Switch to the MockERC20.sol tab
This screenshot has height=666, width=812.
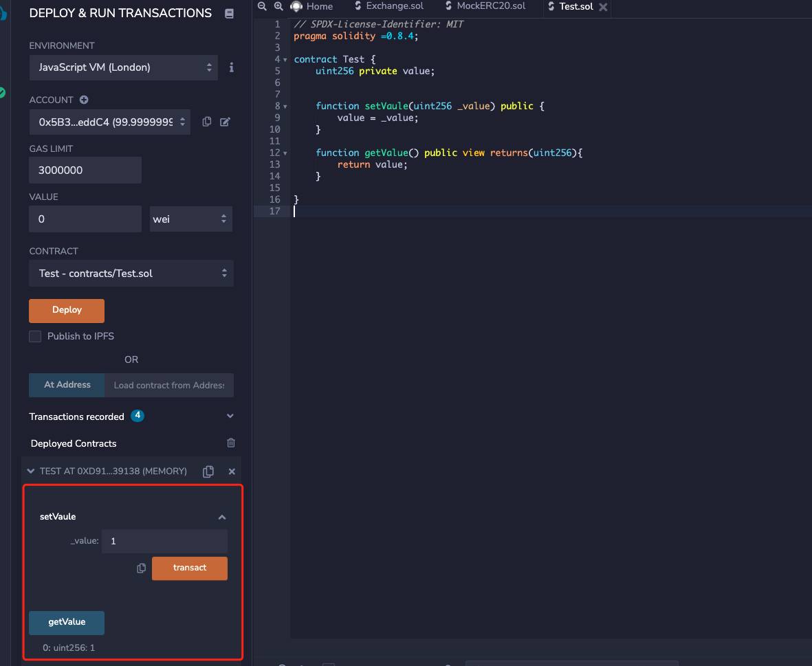(485, 5)
